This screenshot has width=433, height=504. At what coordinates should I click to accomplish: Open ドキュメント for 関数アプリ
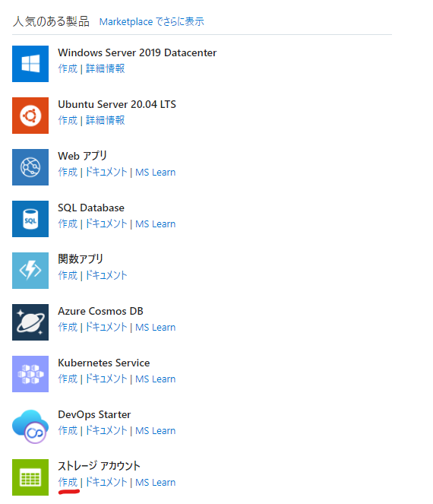(106, 275)
